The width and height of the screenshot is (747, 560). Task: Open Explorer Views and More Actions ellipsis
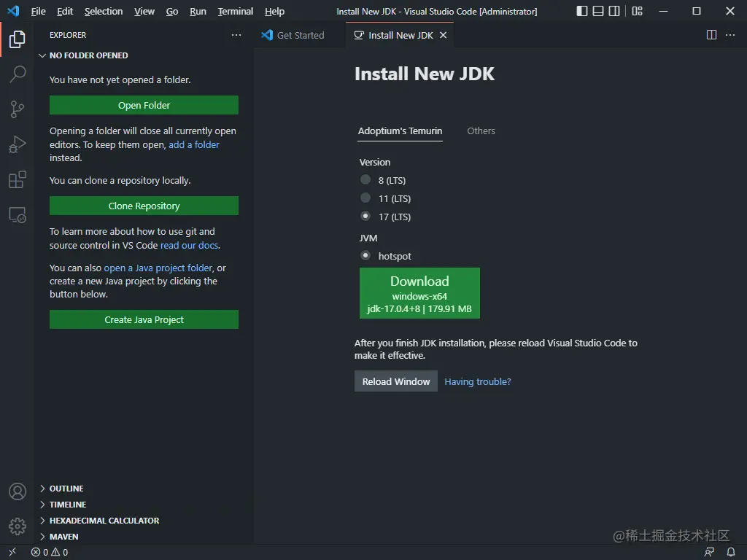coord(236,35)
